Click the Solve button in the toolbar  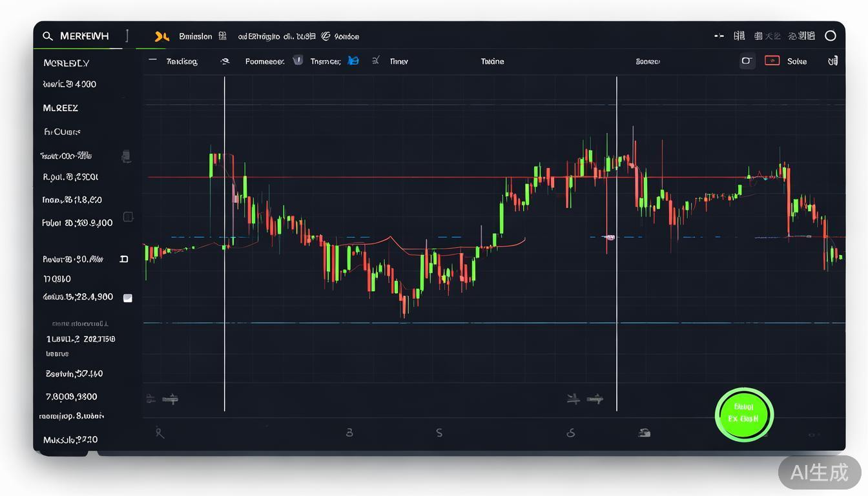pyautogui.click(x=796, y=61)
